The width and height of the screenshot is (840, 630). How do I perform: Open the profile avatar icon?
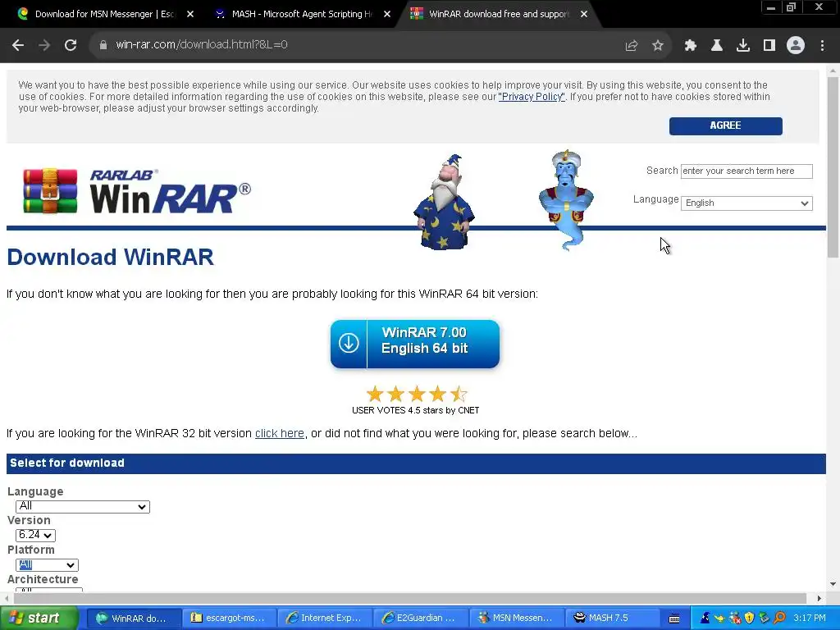coord(796,46)
